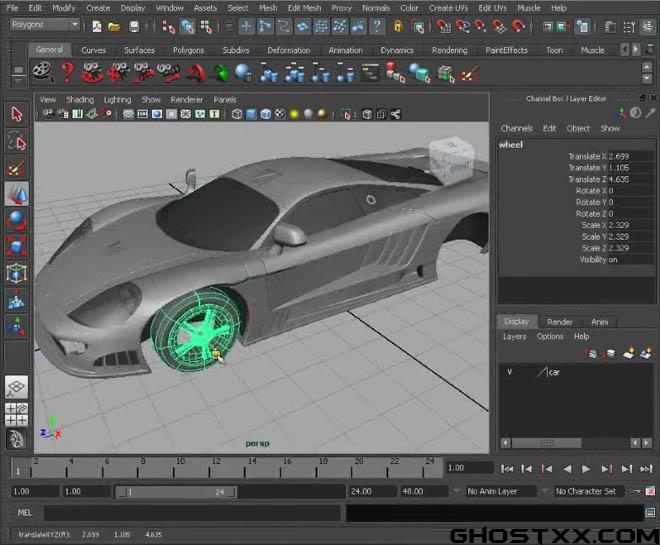Screen dimensions: 660x545
Task: Switch to four view layout
Action: [16, 415]
